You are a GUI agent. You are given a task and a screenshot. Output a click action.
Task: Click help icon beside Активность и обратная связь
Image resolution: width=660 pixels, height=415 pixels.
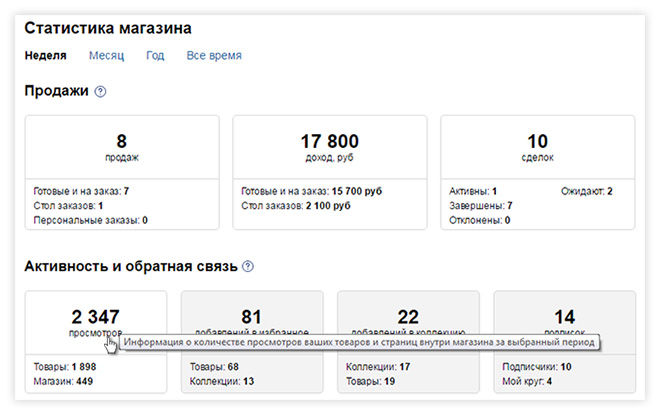(x=248, y=267)
